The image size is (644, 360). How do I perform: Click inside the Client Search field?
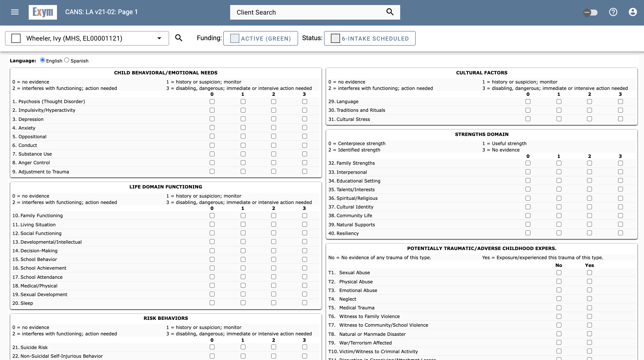point(300,12)
